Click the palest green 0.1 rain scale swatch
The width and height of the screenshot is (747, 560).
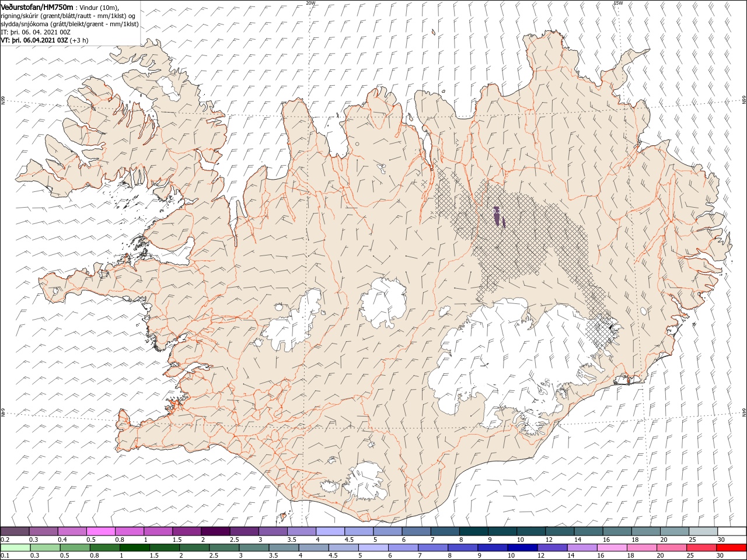(15, 547)
